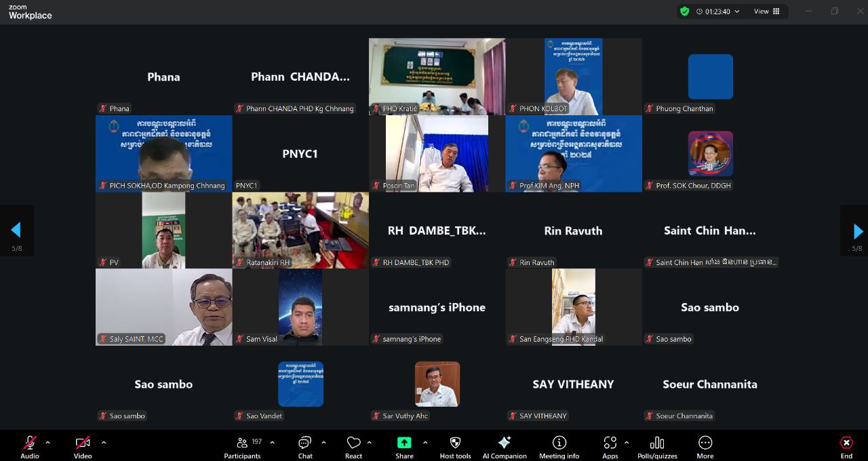Image resolution: width=868 pixels, height=461 pixels.
Task: Open the More menu
Action: point(705,443)
